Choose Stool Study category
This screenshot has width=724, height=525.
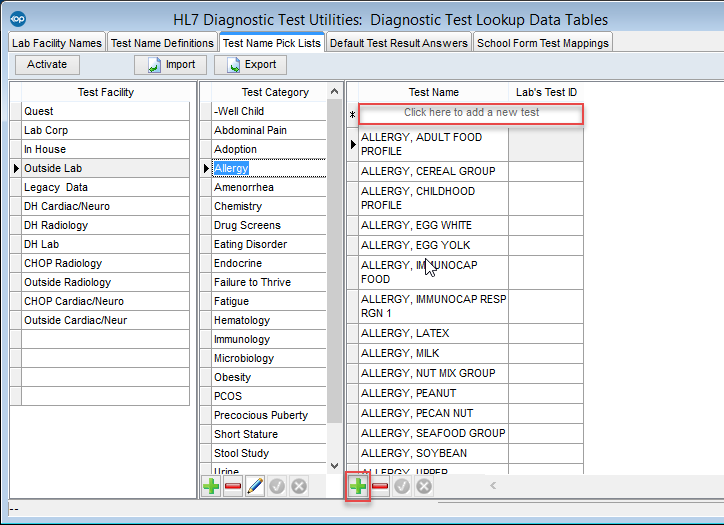tap(269, 453)
